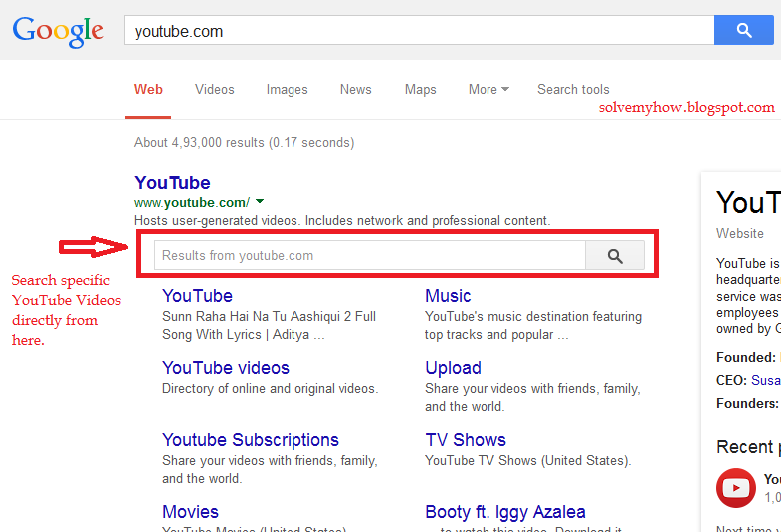Open the YouTube videos sitelink

click(x=226, y=368)
